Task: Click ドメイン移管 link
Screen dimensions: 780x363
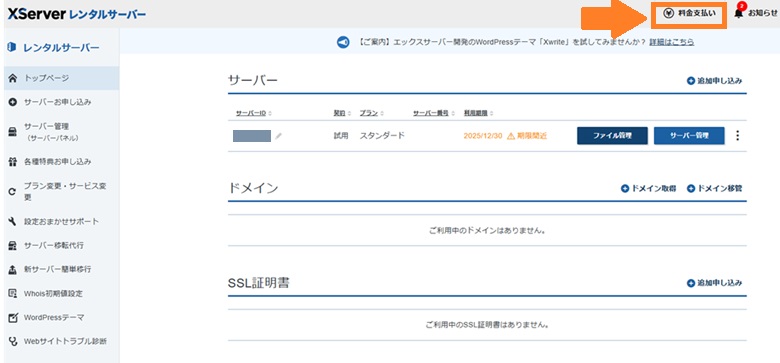Action: pos(714,188)
